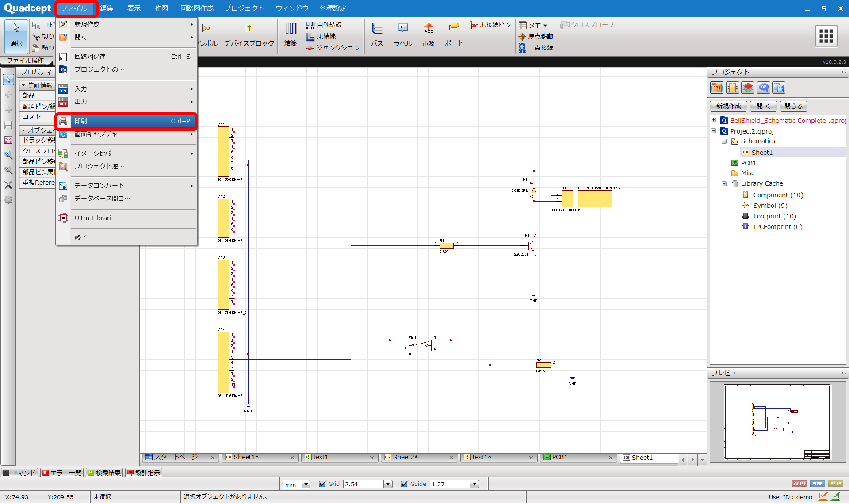Click the device block (デバイスブロック) tool
Screen dimensions: 849x504
click(249, 29)
